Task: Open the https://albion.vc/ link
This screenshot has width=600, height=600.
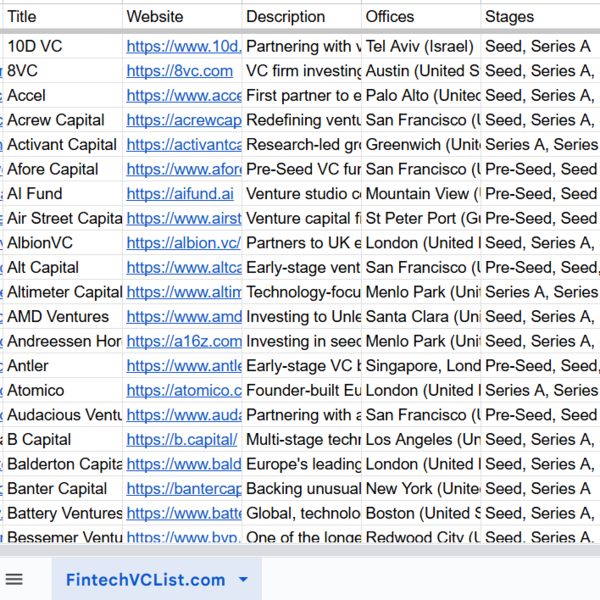Action: [x=184, y=243]
